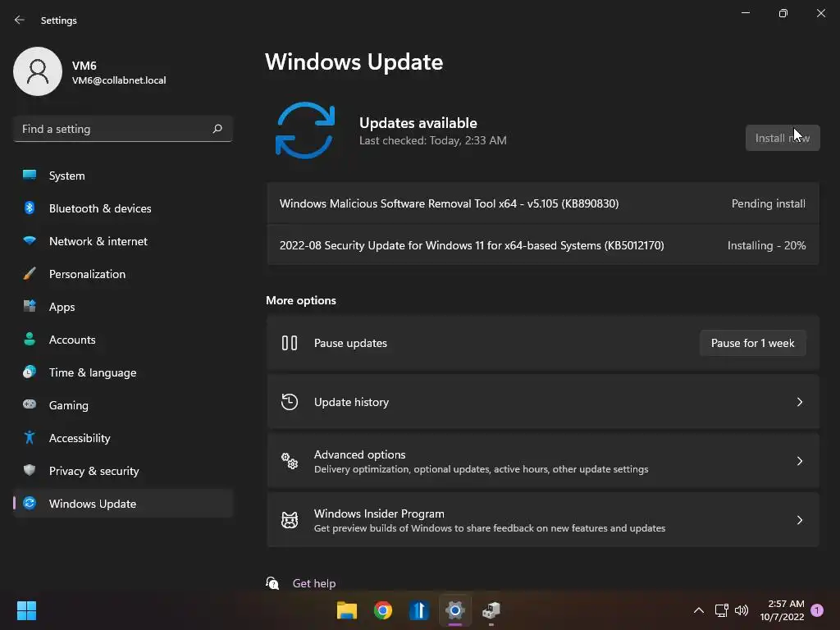Go to Bluetooth & devices

[123, 208]
